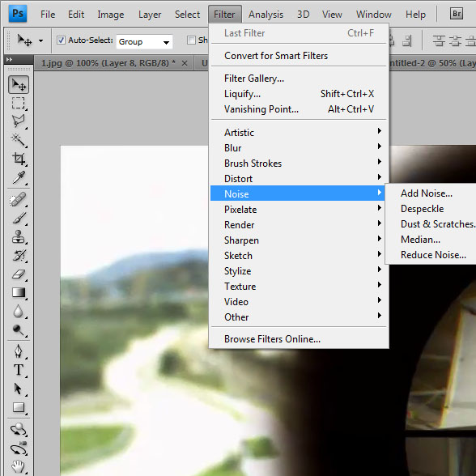Toggle the Show Transform Controls checkbox

pos(191,40)
